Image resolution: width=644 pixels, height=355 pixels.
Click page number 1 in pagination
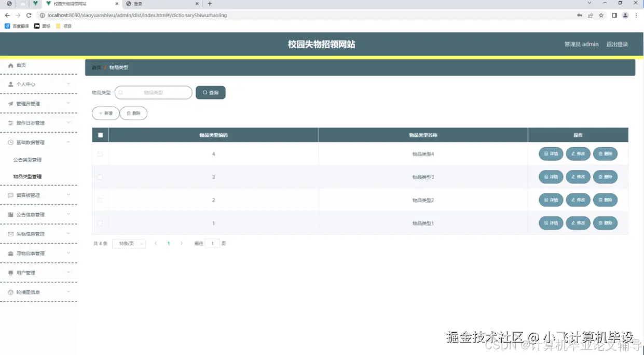tap(169, 244)
